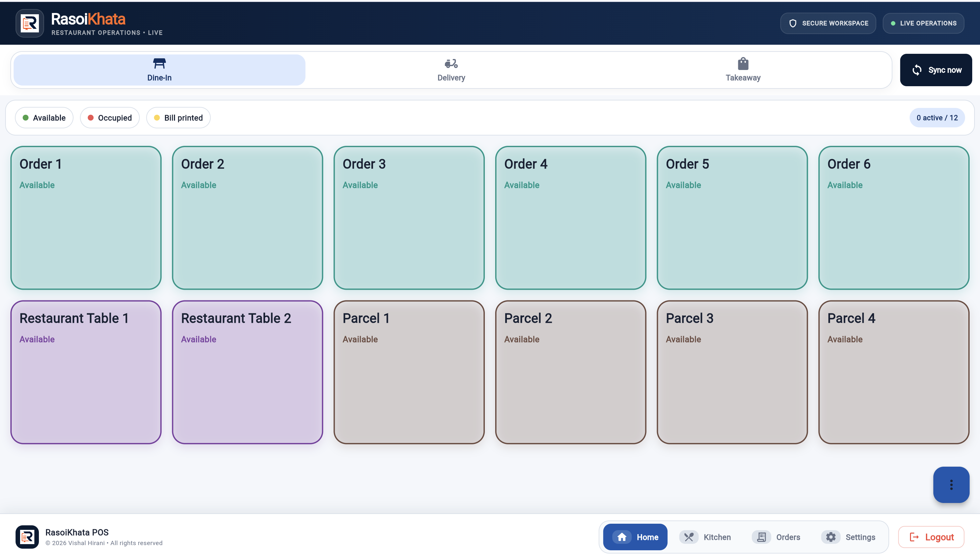
Task: Open the Parcel 3 card
Action: point(732,372)
